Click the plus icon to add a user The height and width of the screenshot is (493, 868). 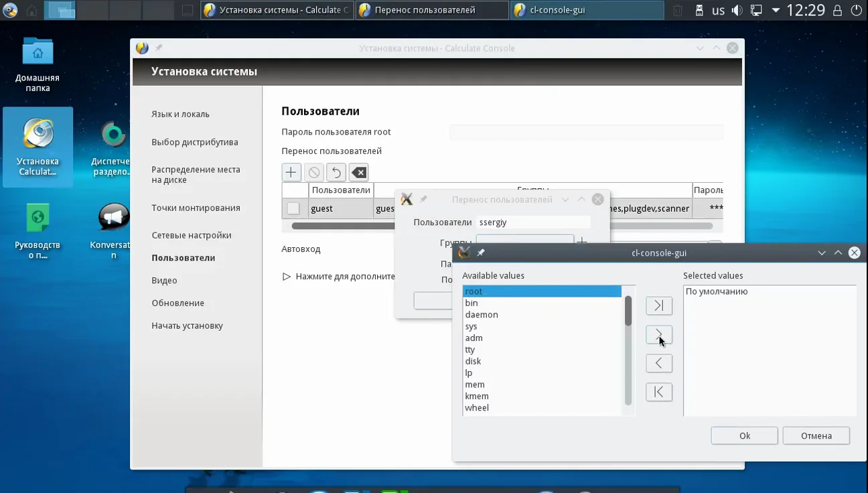(291, 172)
